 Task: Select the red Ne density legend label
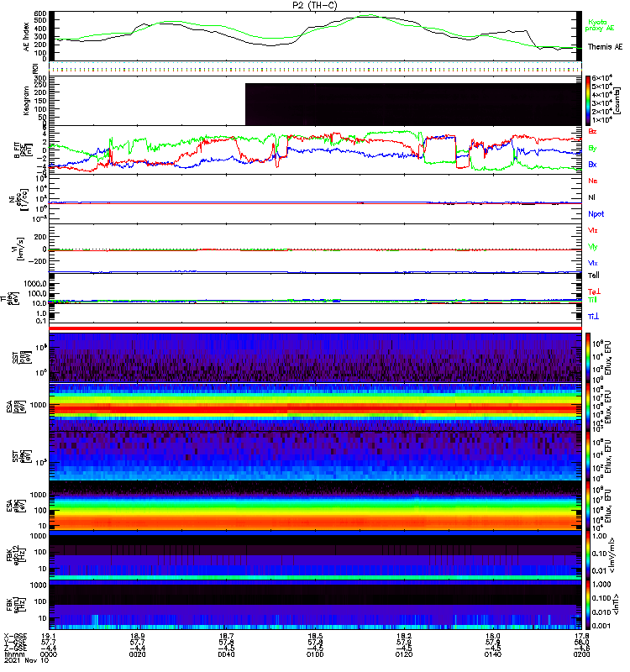coord(592,181)
